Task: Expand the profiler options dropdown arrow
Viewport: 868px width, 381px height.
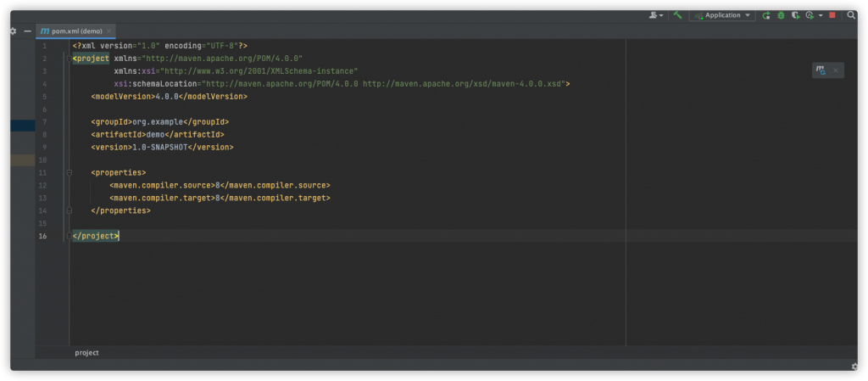Action: (820, 15)
